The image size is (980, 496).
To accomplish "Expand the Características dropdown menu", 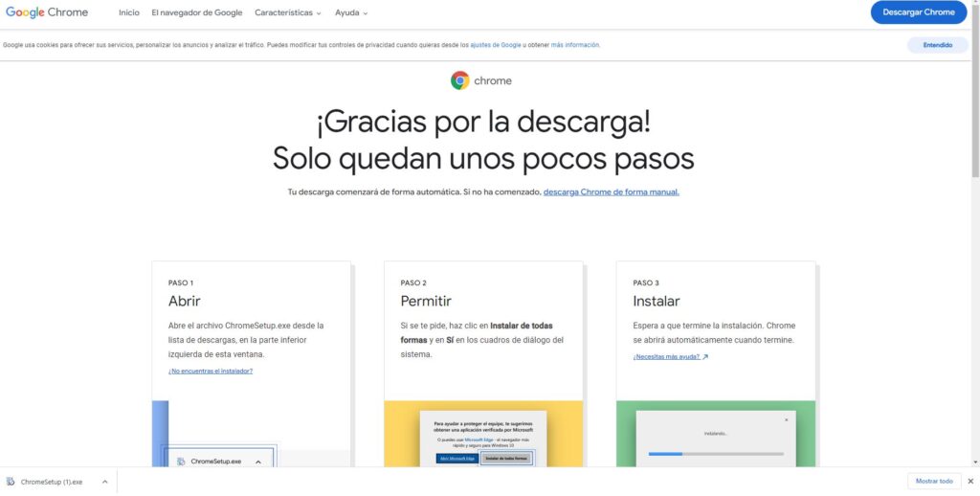I will pos(287,12).
